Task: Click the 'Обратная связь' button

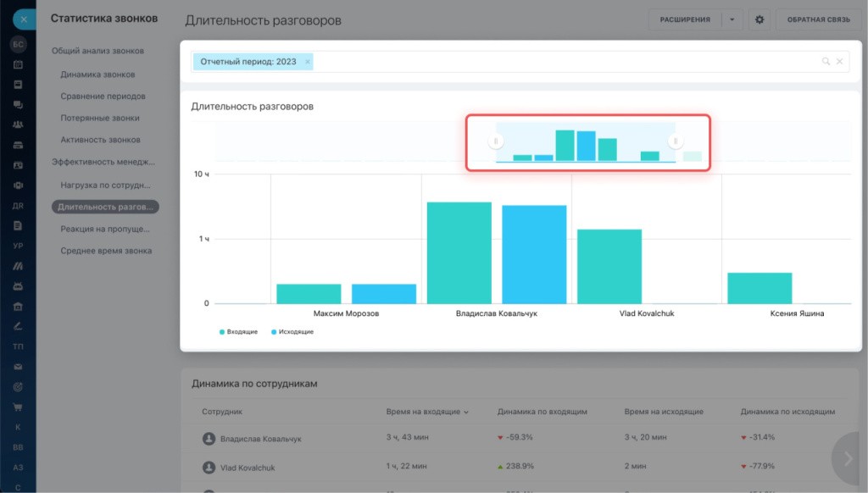Action: (x=818, y=19)
